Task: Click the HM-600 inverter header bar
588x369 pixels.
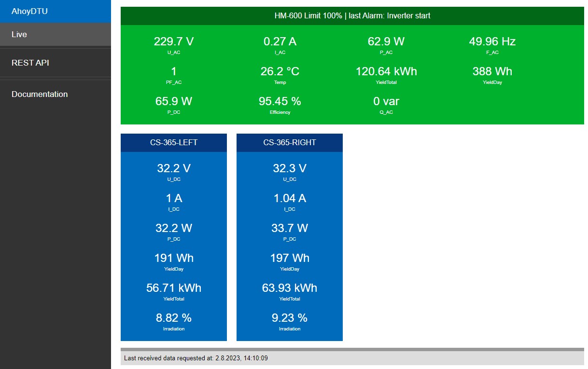Action: point(352,15)
